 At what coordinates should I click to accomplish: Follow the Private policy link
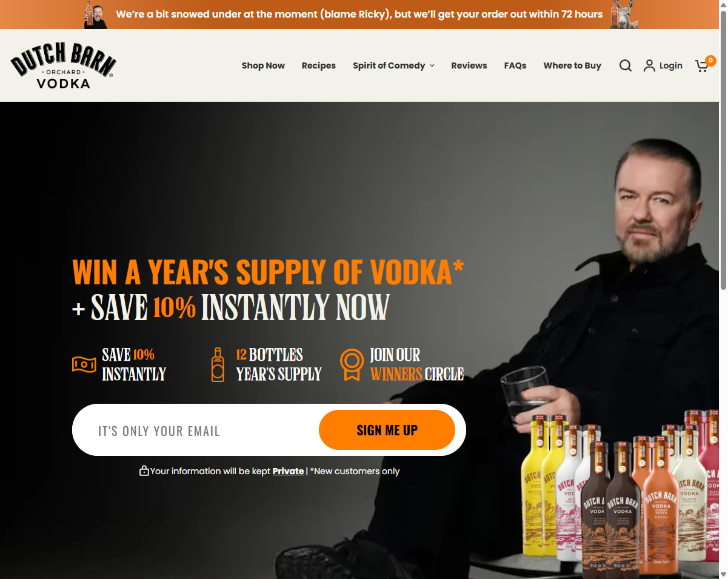click(x=288, y=471)
